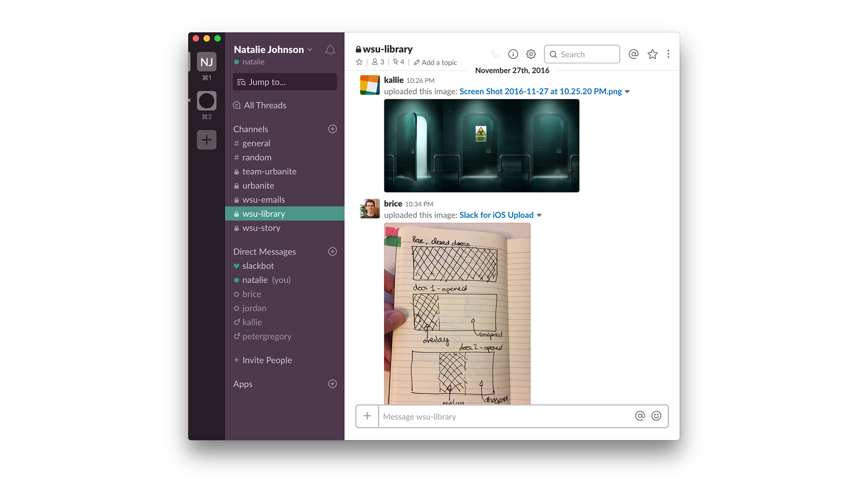
Task: Click the Search field in header
Action: click(x=582, y=54)
